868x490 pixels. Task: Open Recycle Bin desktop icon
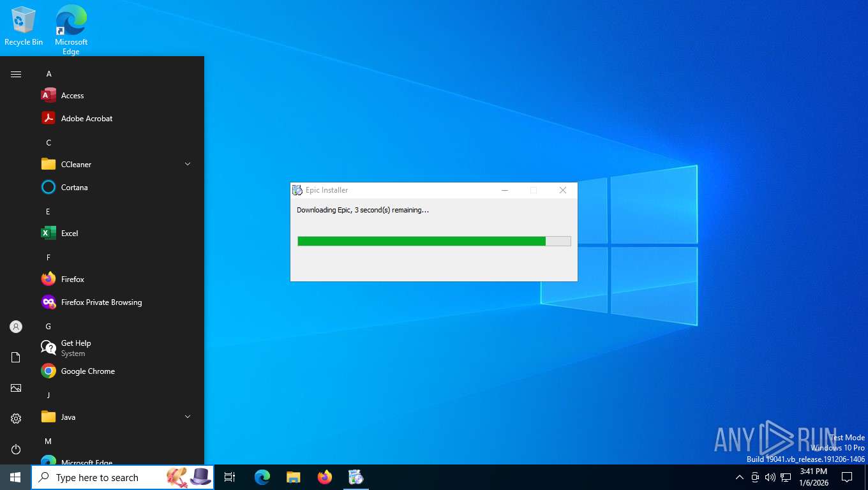[x=24, y=26]
